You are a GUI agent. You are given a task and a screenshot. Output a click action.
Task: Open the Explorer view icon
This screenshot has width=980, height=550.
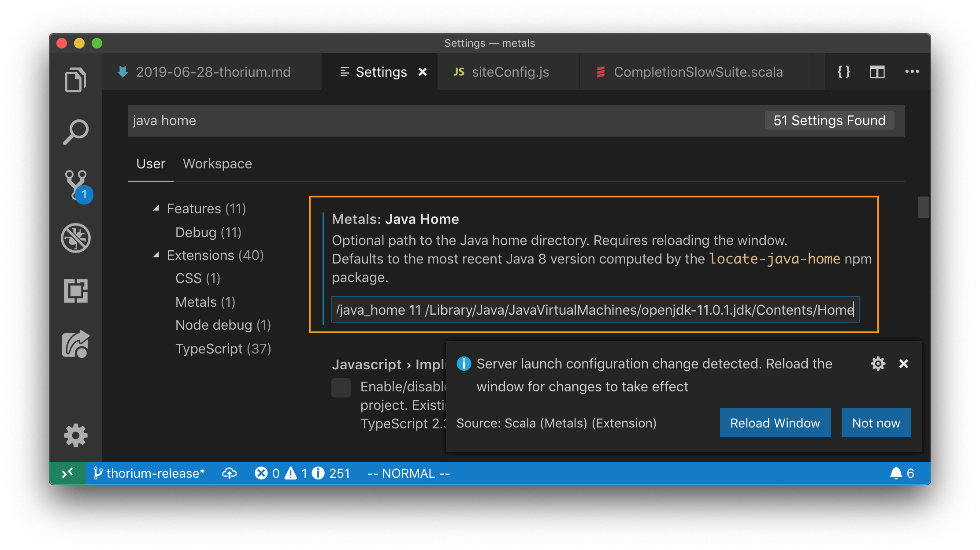[x=76, y=79]
